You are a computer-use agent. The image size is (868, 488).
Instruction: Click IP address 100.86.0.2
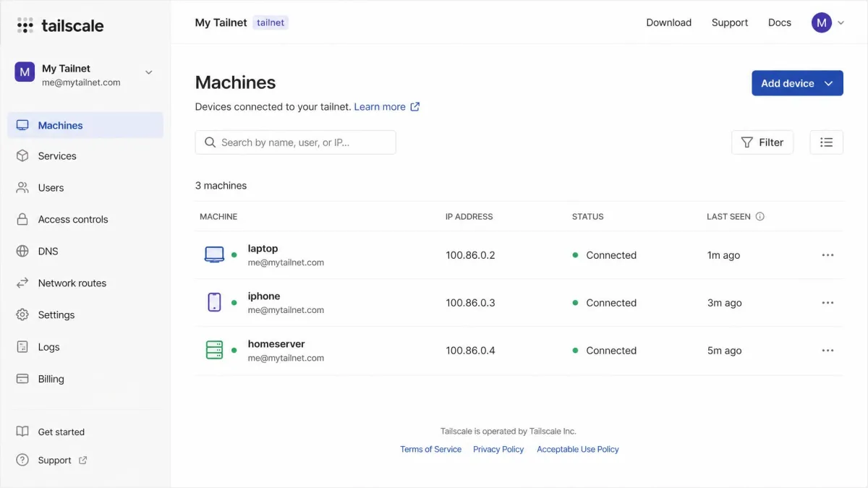[x=470, y=255]
